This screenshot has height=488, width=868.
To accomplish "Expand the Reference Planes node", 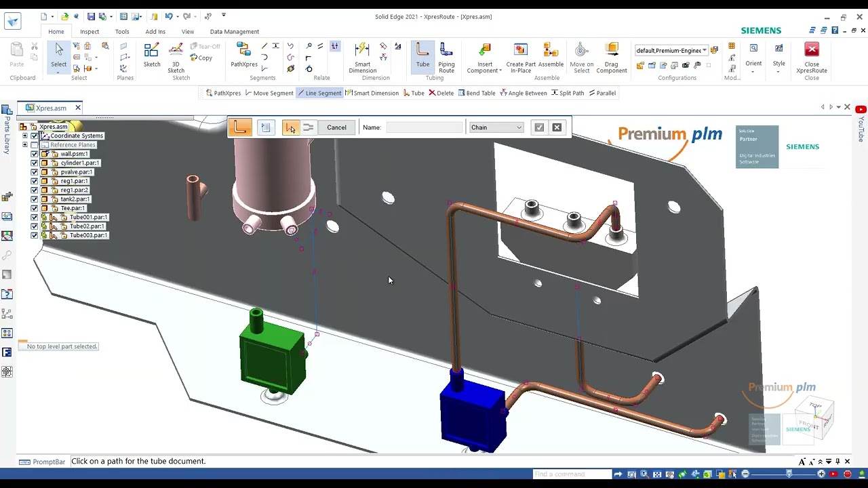I will (25, 145).
